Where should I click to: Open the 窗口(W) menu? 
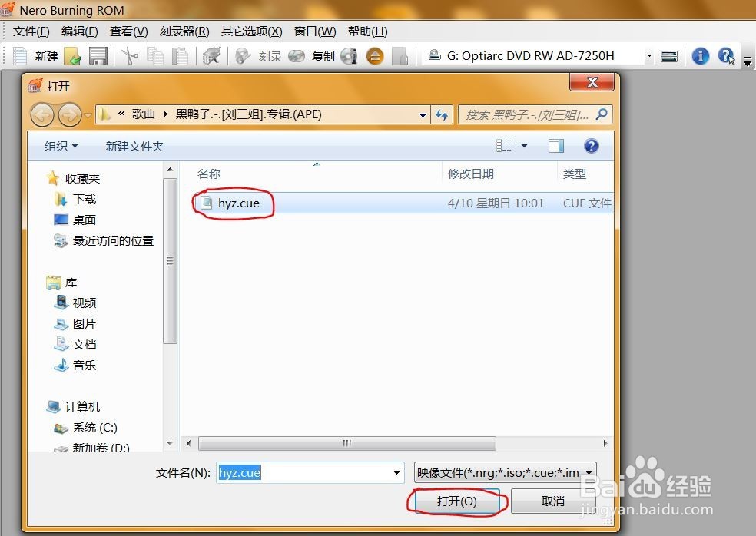pyautogui.click(x=315, y=31)
